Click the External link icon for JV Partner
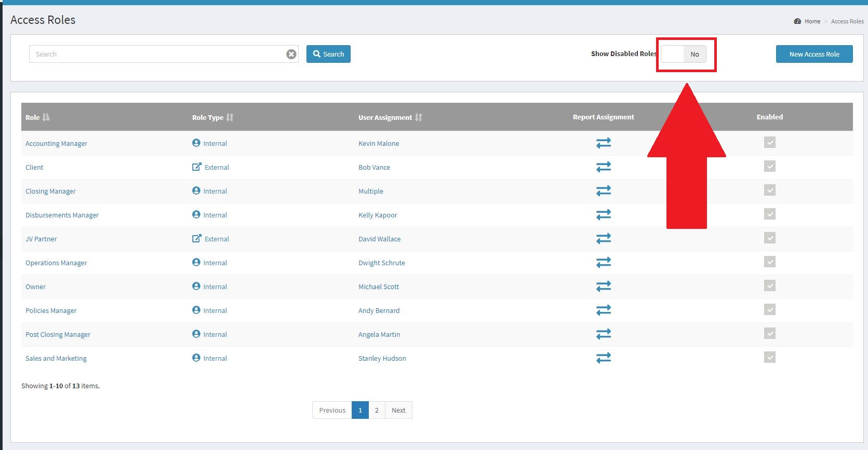This screenshot has height=450, width=868. (x=197, y=238)
